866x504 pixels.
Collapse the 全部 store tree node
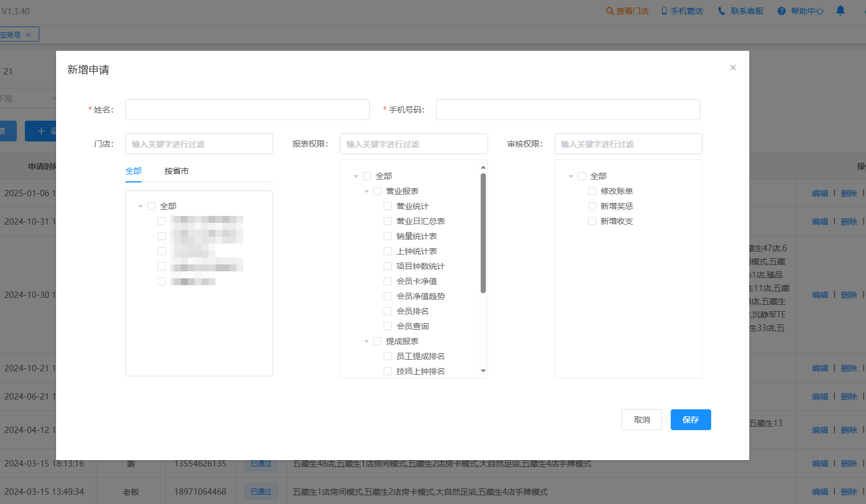[x=140, y=206]
